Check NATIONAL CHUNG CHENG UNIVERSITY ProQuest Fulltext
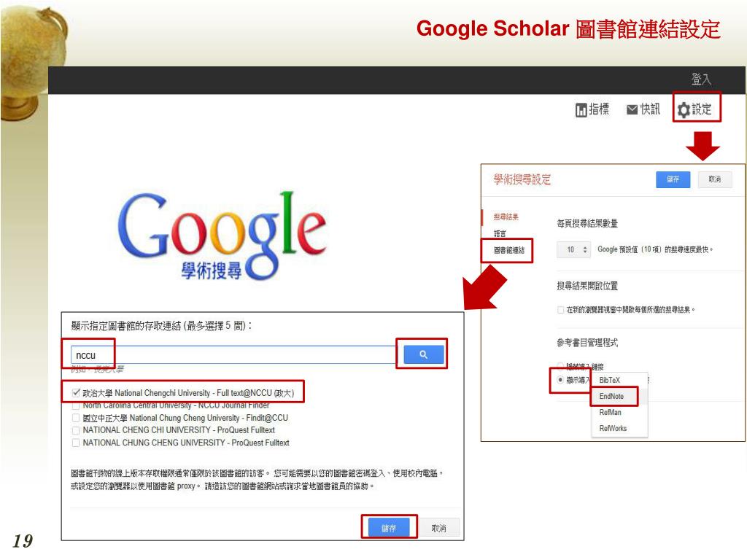Viewport: 747px width, 560px height. pos(76,443)
